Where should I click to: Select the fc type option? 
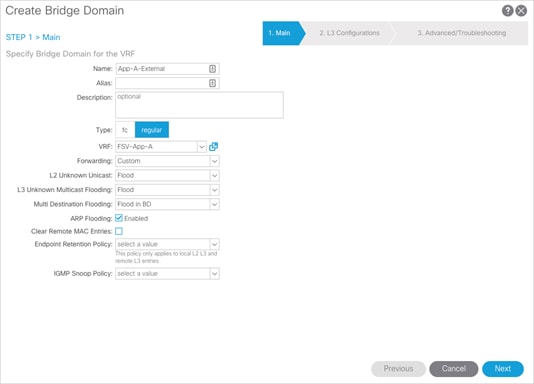point(125,130)
